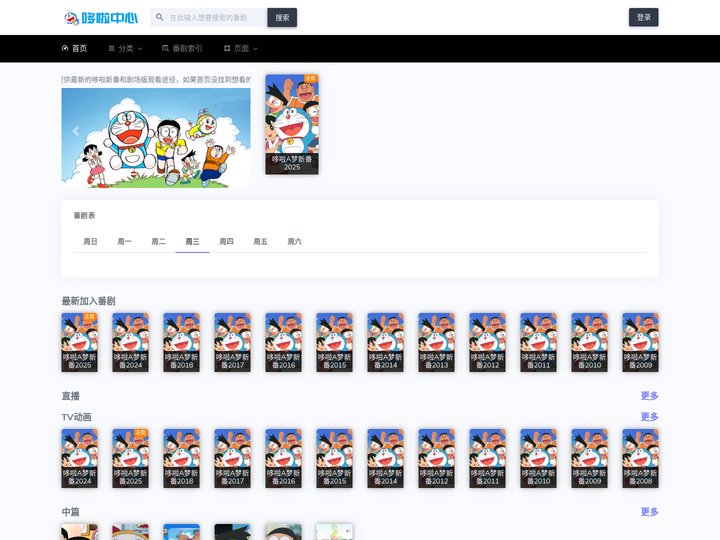Image resolution: width=720 pixels, height=540 pixels.
Task: Select the 周六 schedule tab
Action: 294,242
